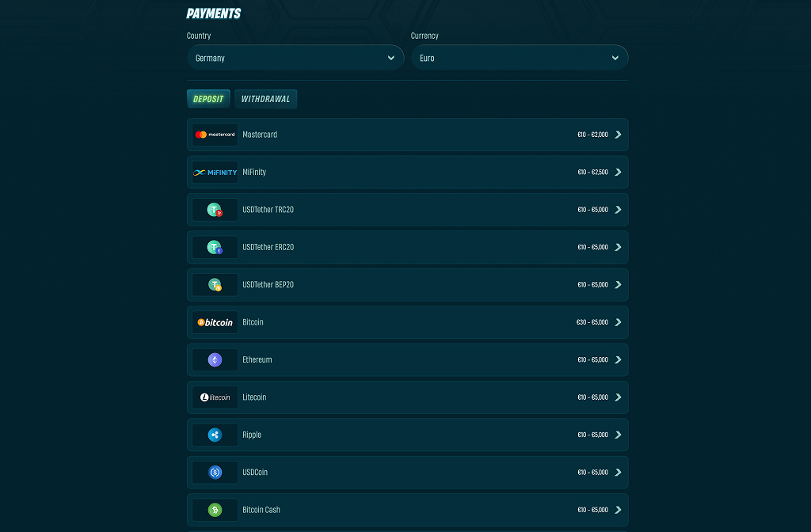The width and height of the screenshot is (811, 532).
Task: Choose the MiFinity payment method label
Action: [254, 172]
